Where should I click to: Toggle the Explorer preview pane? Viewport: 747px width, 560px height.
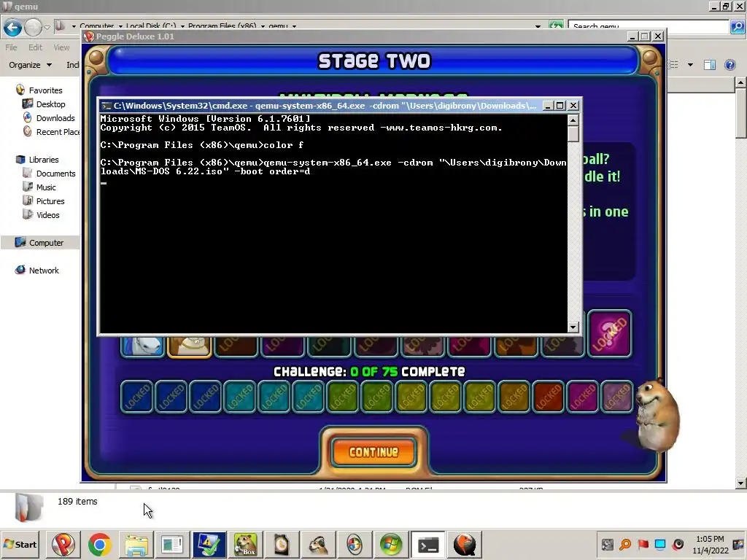coord(710,65)
